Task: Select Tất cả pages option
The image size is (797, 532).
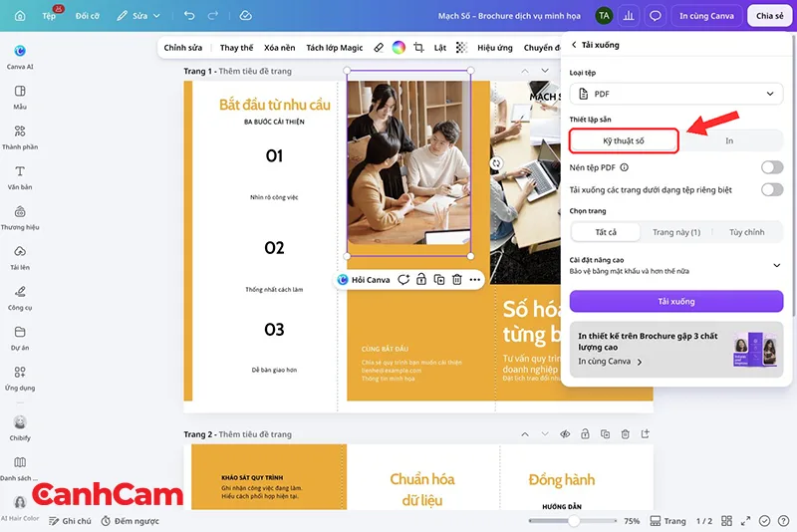Action: click(x=606, y=232)
